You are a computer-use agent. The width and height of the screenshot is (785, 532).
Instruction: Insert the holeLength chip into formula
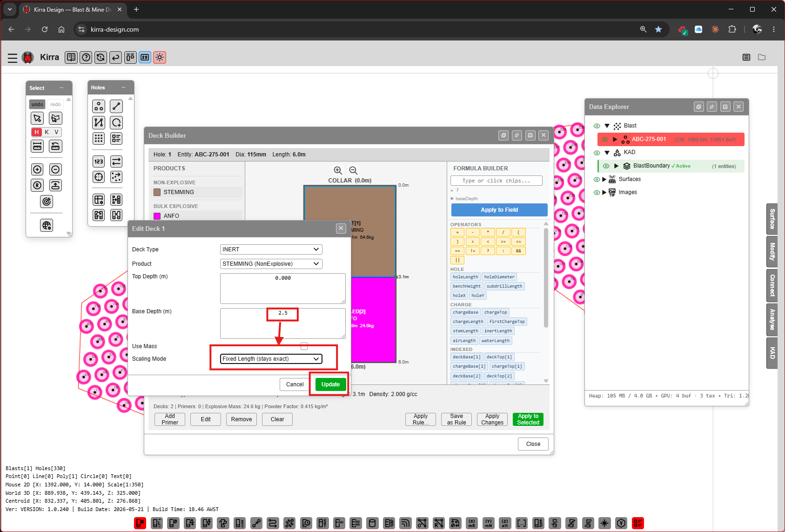(x=465, y=277)
